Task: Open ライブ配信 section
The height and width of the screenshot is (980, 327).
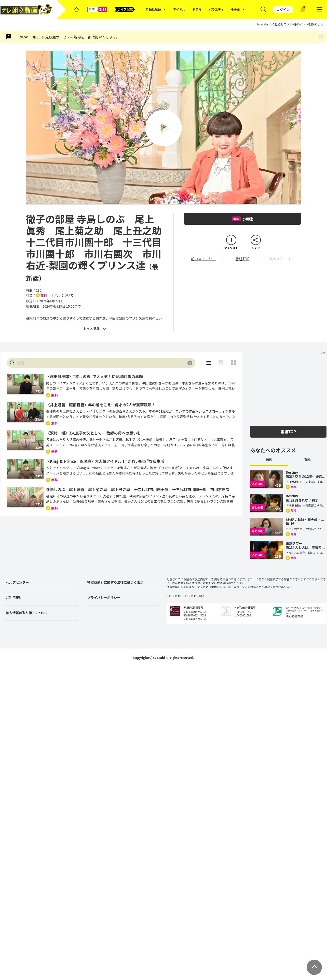Action: pyautogui.click(x=125, y=9)
